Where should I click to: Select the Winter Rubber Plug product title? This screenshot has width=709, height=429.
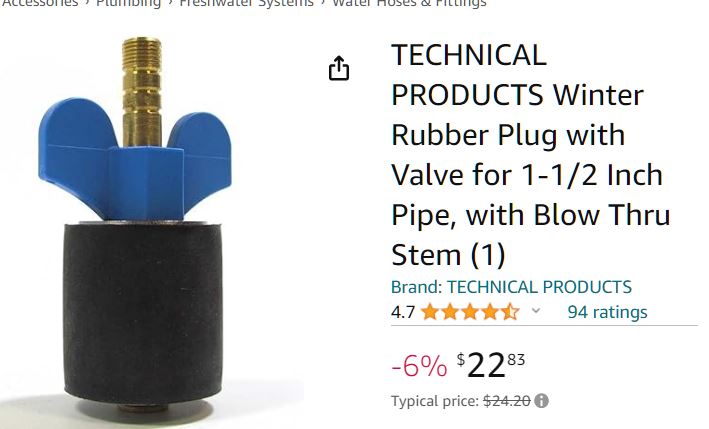pos(530,155)
